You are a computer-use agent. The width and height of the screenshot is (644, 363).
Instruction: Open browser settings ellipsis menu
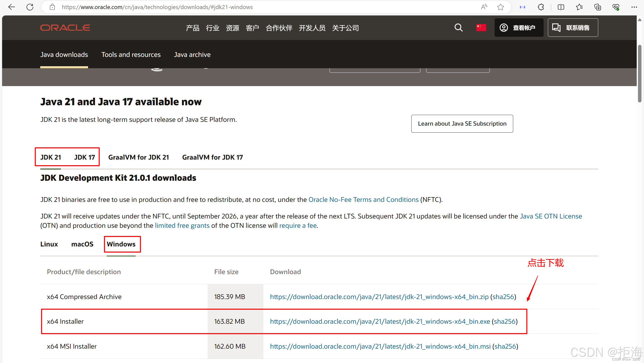pos(634,7)
